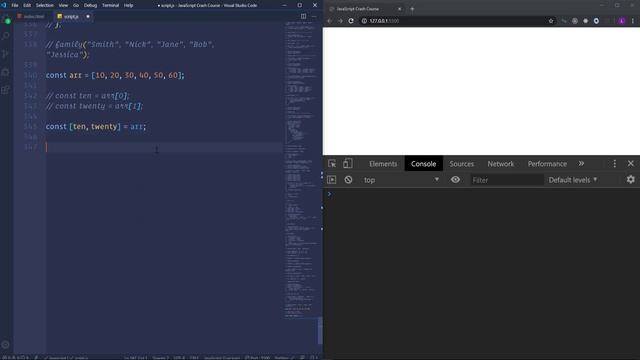The height and width of the screenshot is (360, 640).
Task: Open the View menu in VS Code
Action: 63,5
